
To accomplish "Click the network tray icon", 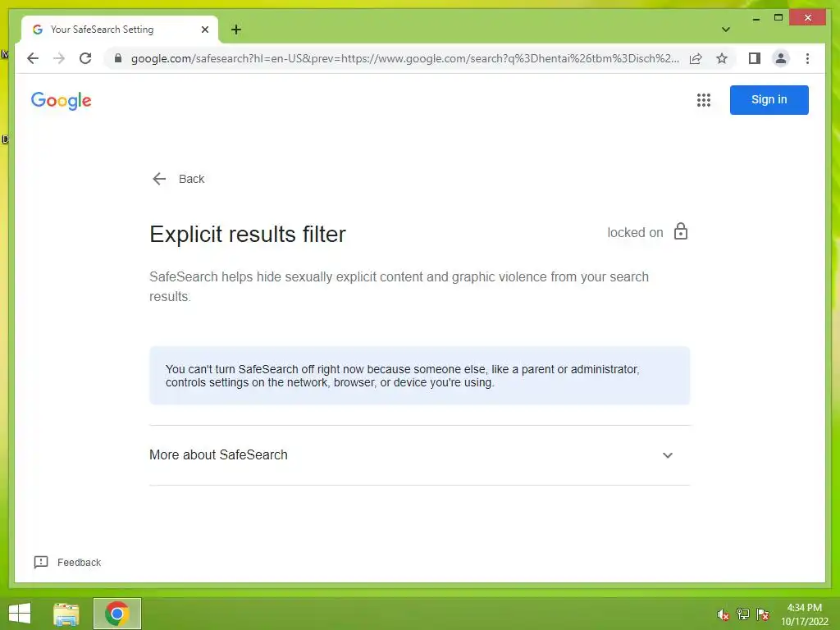I will [x=742, y=614].
